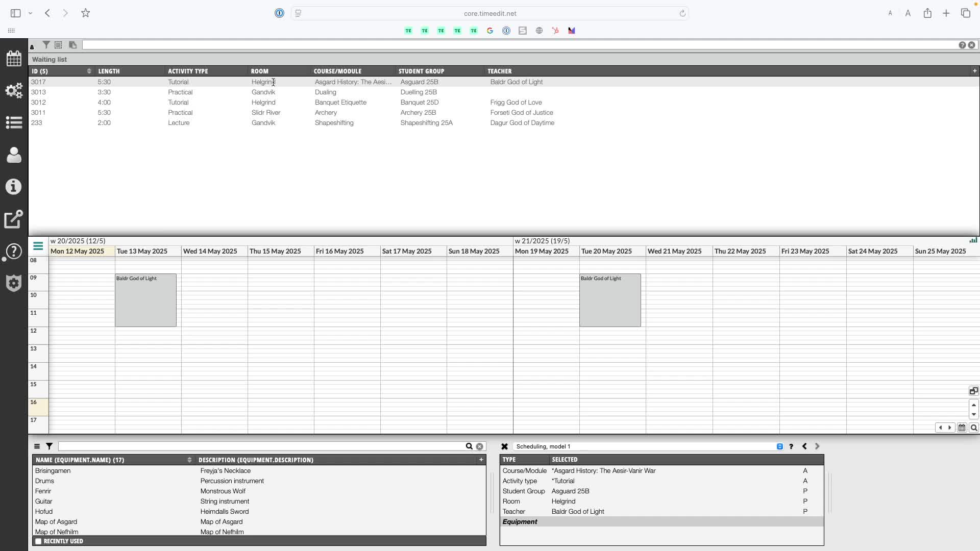
Task: Click the hamburger menu icon beside calendar header
Action: [38, 246]
